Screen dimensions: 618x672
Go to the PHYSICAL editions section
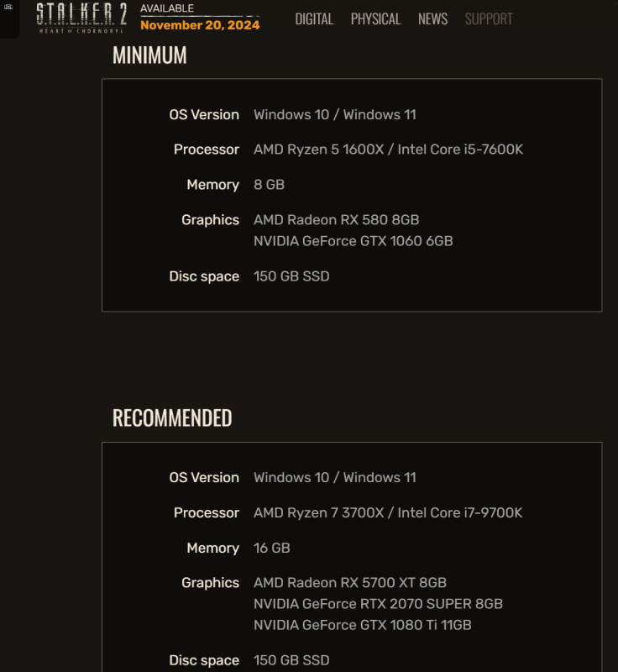click(375, 18)
